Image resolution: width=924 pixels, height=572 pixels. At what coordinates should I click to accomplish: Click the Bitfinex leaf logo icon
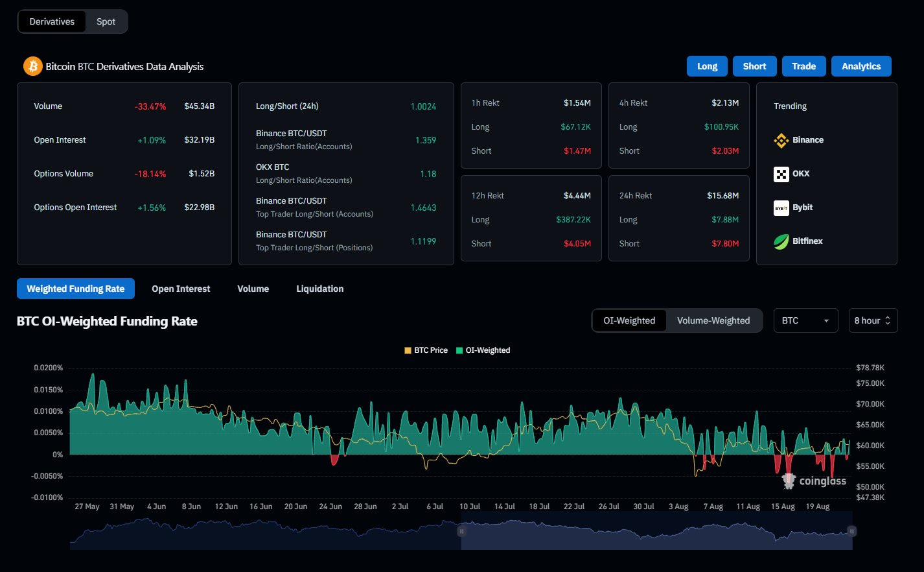click(x=781, y=241)
